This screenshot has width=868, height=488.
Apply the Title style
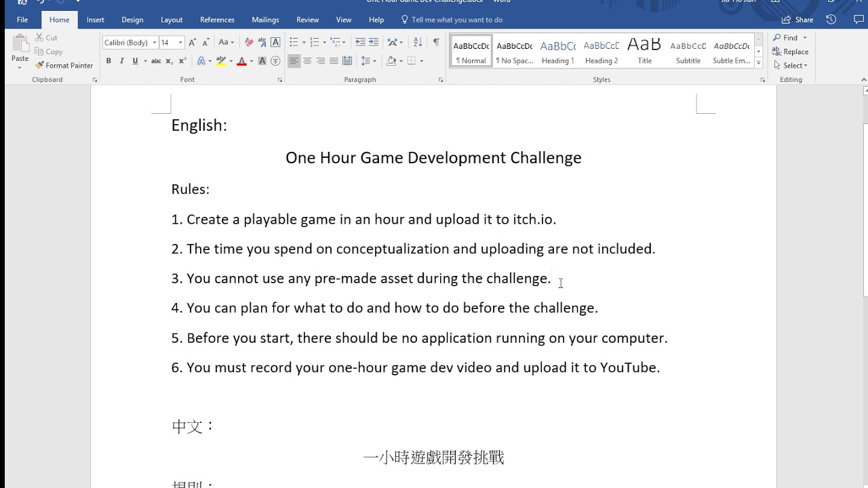pos(645,52)
